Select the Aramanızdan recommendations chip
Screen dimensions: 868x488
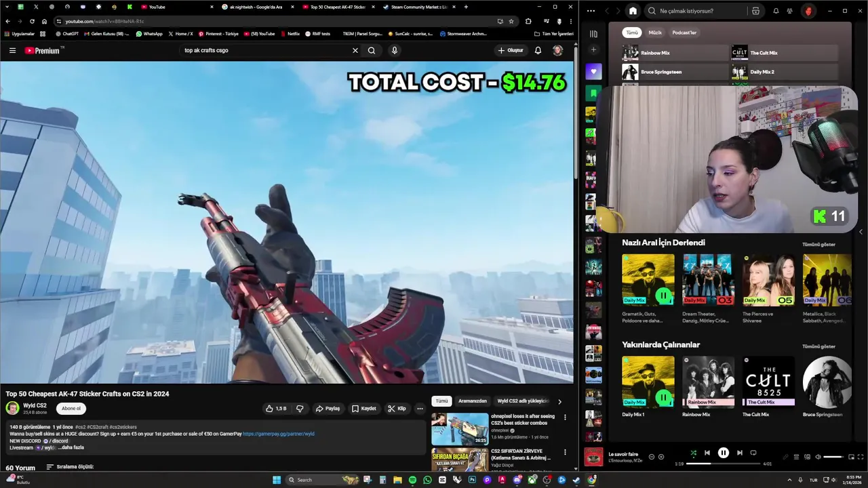tap(473, 401)
